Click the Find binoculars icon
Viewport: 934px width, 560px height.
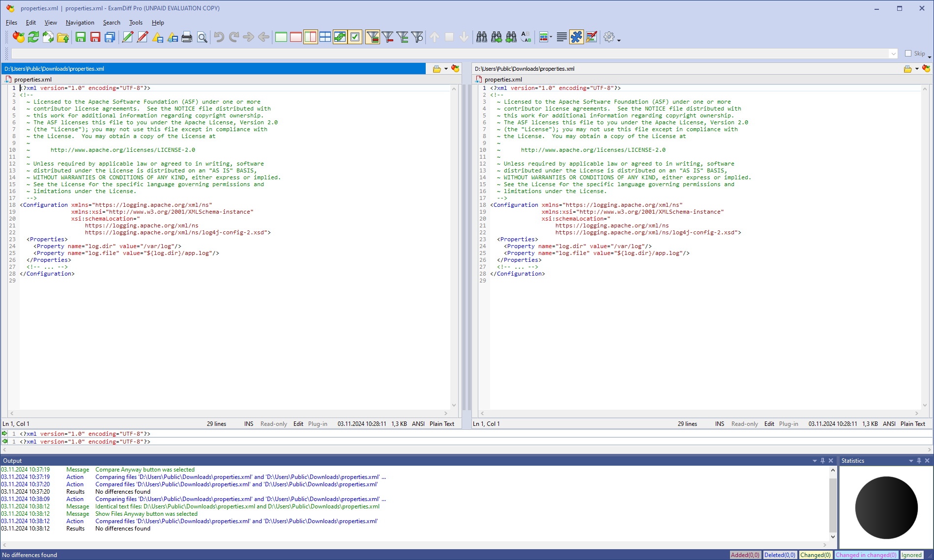click(x=482, y=37)
